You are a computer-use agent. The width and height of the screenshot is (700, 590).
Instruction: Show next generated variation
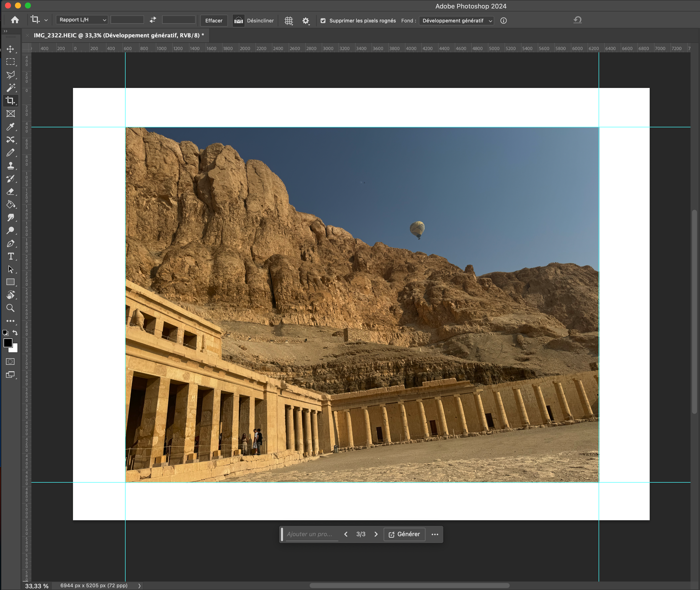376,534
